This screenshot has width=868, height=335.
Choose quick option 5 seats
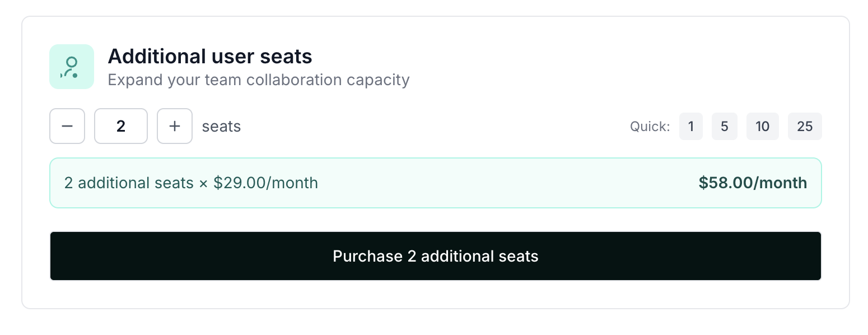724,127
